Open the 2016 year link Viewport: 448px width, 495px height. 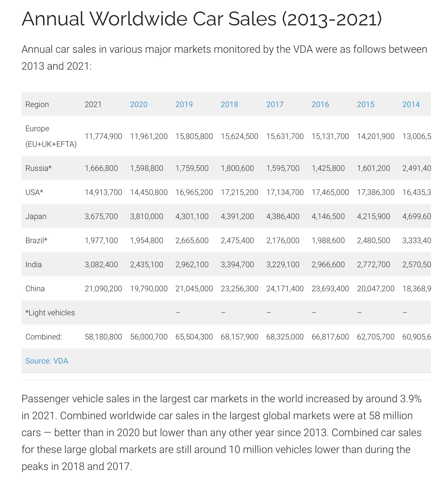click(320, 104)
